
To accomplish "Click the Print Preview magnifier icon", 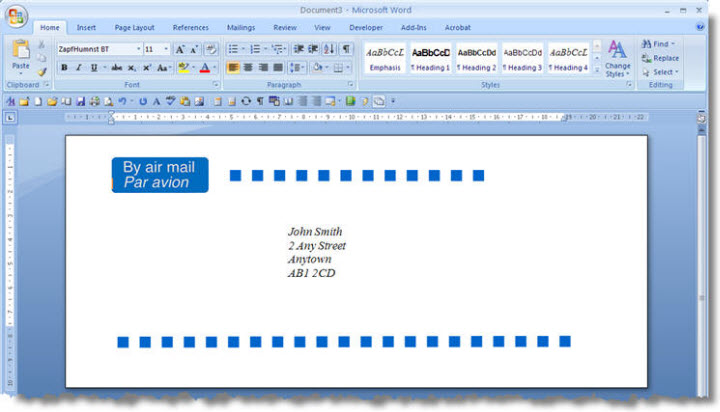I will click(108, 102).
